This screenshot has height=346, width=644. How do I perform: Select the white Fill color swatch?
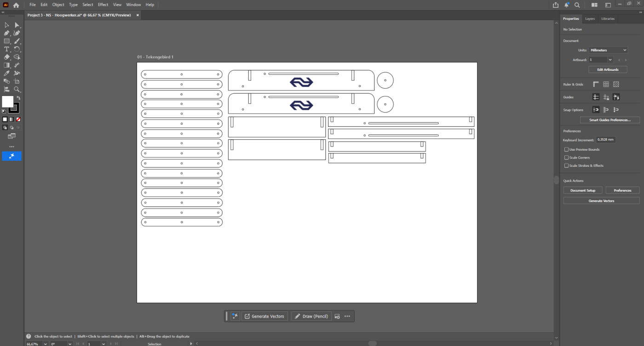click(x=7, y=102)
